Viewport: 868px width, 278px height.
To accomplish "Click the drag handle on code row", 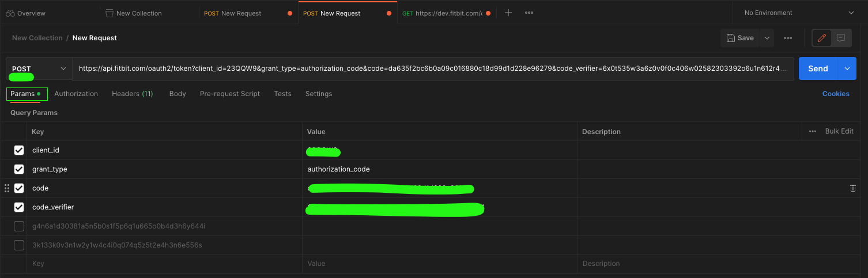I will point(7,188).
